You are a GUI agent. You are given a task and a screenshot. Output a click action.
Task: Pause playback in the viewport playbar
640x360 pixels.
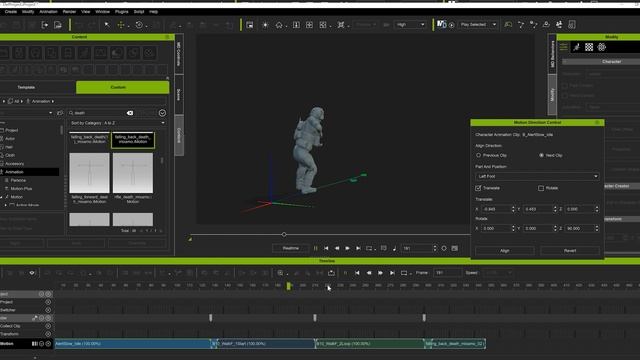(316, 248)
